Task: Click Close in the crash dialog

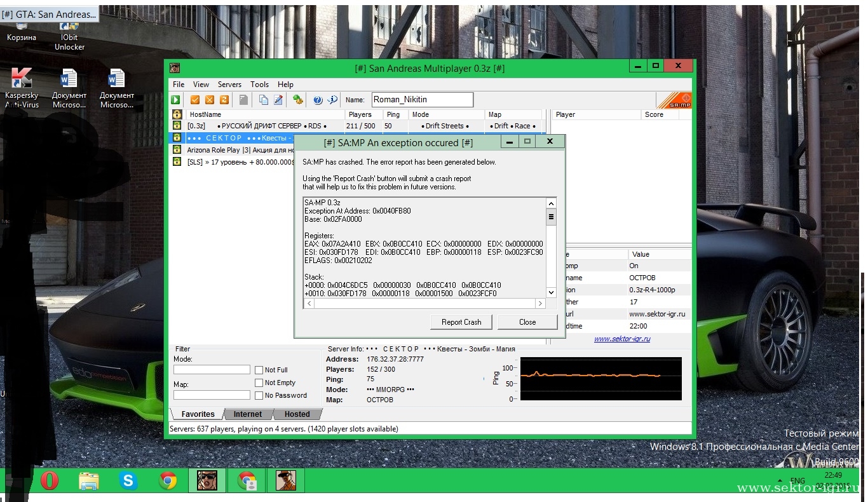Action: (527, 322)
